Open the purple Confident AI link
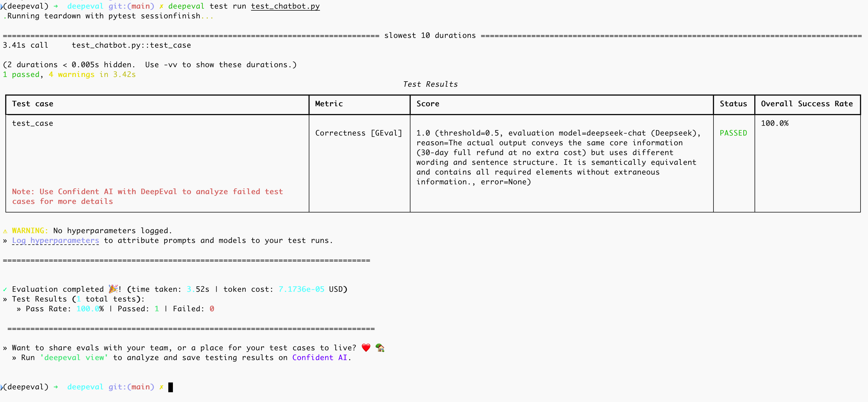The image size is (868, 402). pyautogui.click(x=319, y=357)
